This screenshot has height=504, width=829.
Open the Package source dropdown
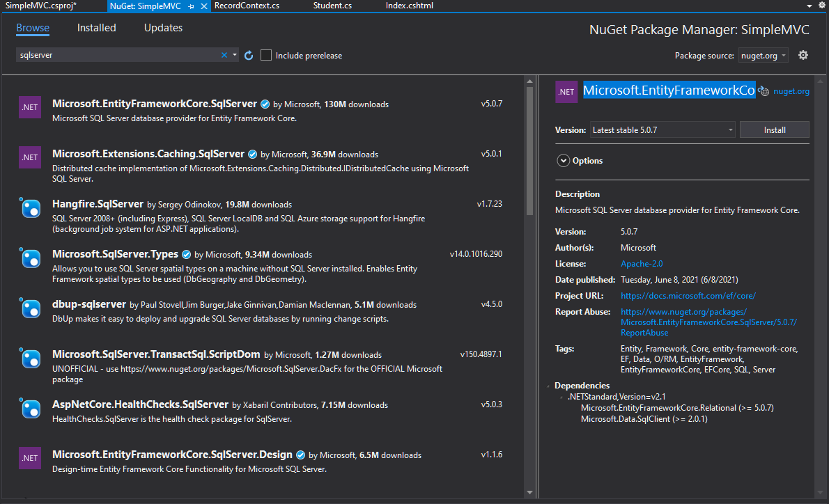click(763, 56)
